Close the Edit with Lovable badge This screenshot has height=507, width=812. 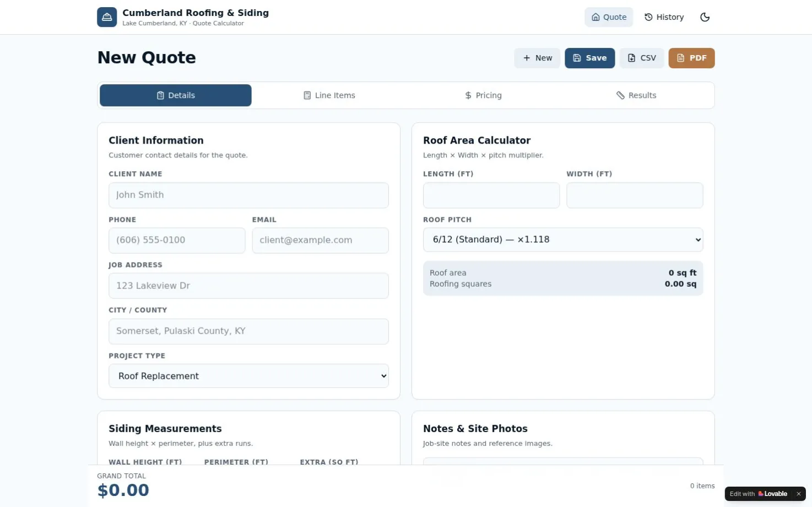point(798,494)
